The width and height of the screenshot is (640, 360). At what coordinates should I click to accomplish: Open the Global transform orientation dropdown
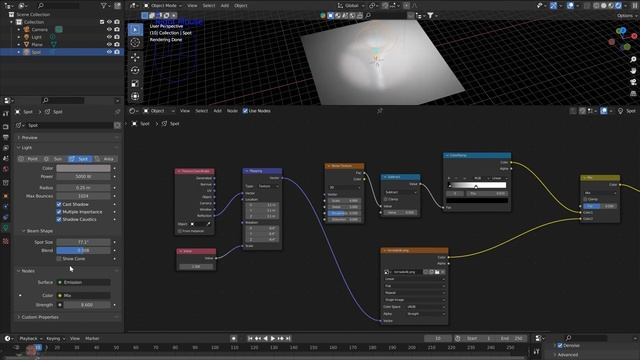pos(351,6)
